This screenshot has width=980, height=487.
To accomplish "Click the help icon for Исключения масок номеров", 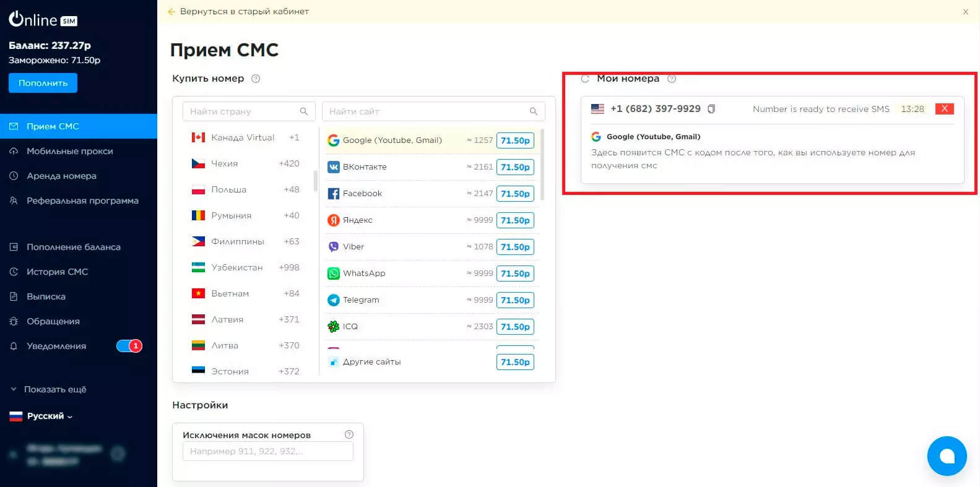I will click(349, 434).
